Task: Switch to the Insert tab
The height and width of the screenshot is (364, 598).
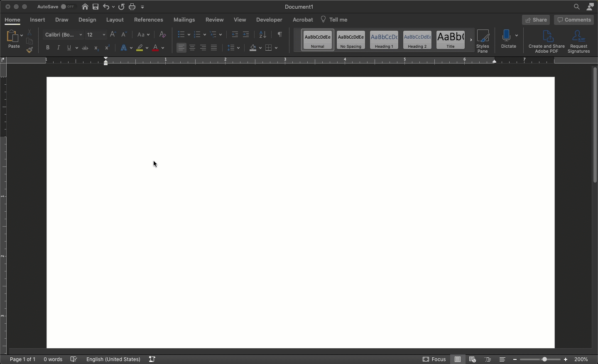Action: click(x=37, y=20)
